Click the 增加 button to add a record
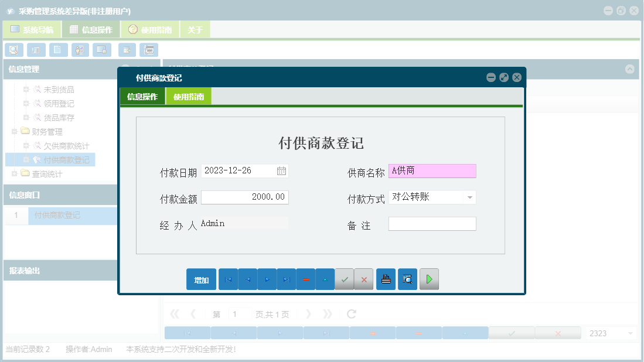Image resolution: width=644 pixels, height=362 pixels. point(201,279)
